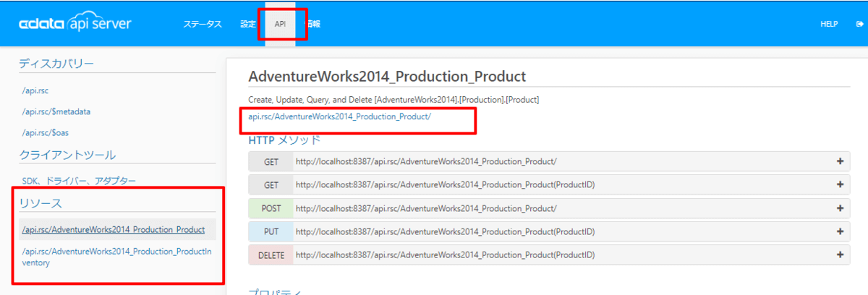This screenshot has height=295, width=868.
Task: Click the api.rsc/AdventureWorks2014_Production_Product/ endpoint link
Action: tap(339, 116)
